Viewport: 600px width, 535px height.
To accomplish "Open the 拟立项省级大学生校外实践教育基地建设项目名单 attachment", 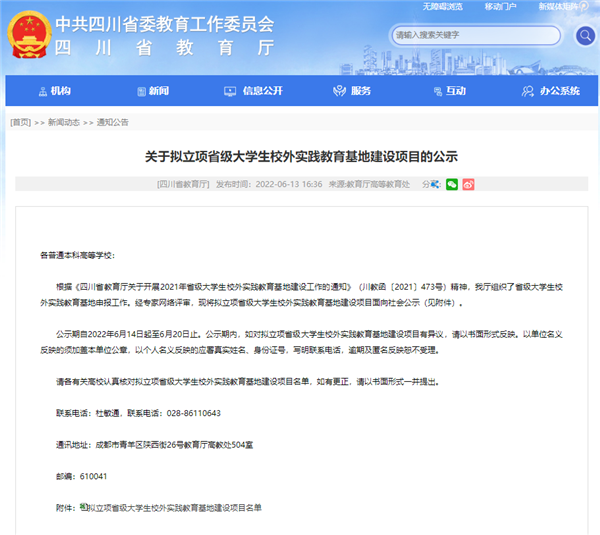I will click(174, 508).
